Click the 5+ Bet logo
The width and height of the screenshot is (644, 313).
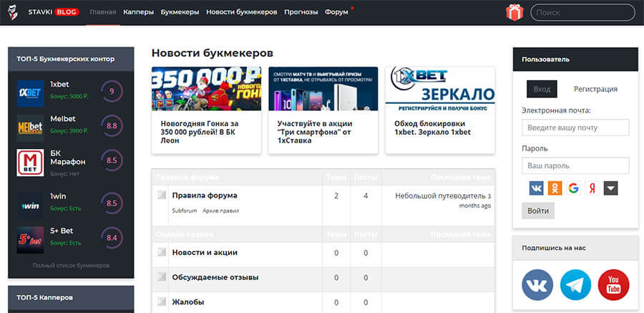click(30, 240)
